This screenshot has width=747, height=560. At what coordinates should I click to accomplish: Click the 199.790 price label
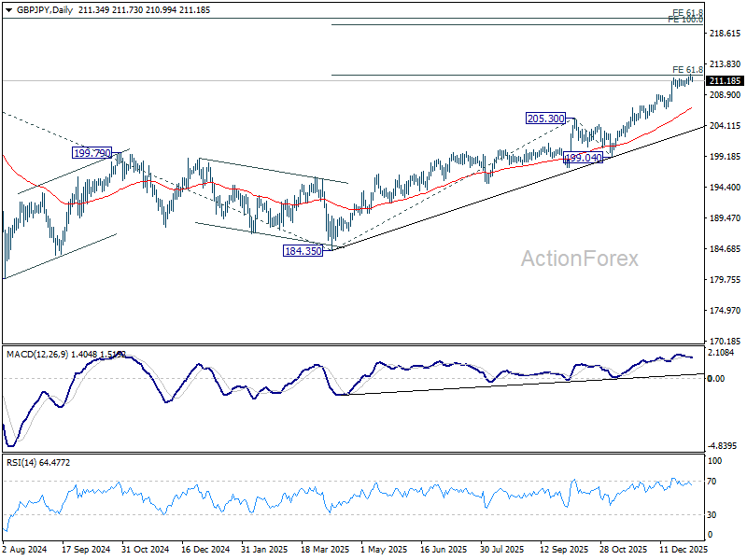tap(92, 153)
